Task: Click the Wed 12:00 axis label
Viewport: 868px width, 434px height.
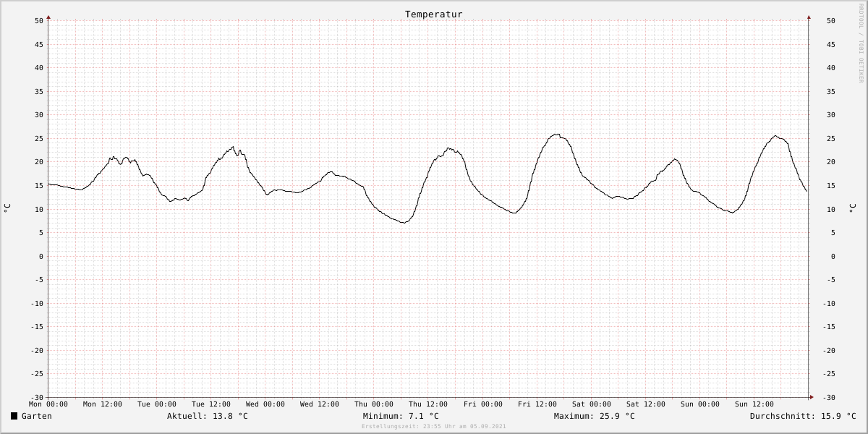Action: (x=320, y=404)
